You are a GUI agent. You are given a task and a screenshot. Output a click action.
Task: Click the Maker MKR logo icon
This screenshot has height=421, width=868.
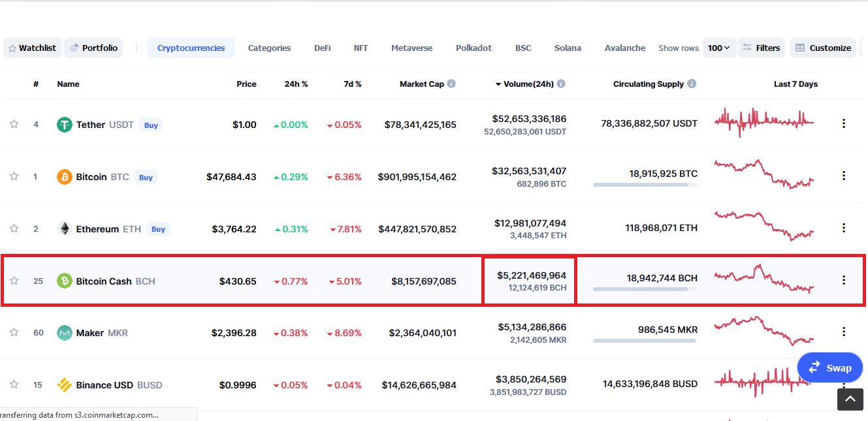[65, 333]
